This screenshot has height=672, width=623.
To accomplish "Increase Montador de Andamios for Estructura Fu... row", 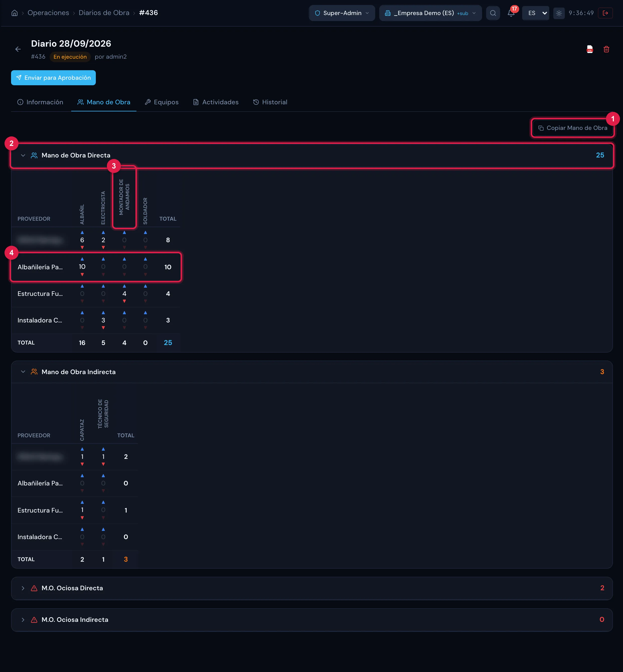I will click(124, 286).
